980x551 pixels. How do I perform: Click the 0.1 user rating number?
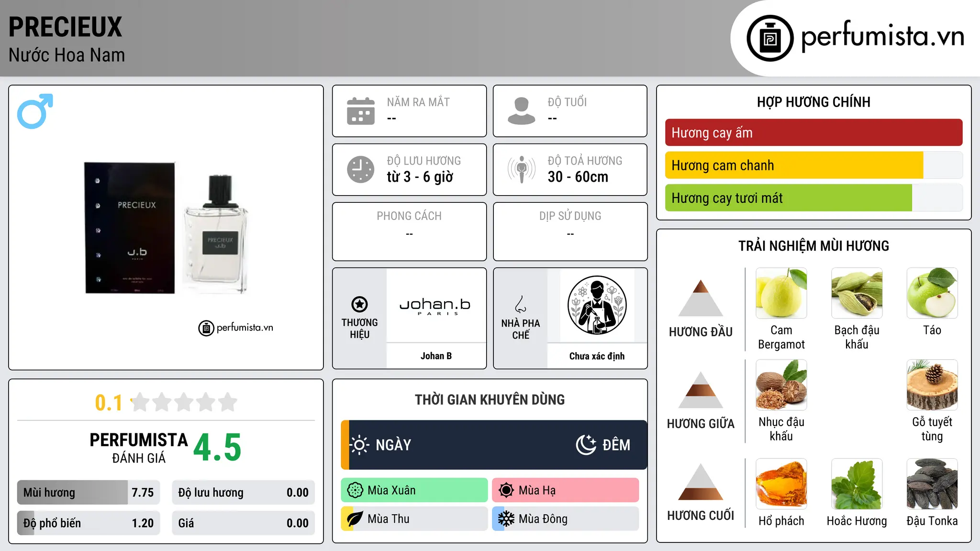(109, 403)
